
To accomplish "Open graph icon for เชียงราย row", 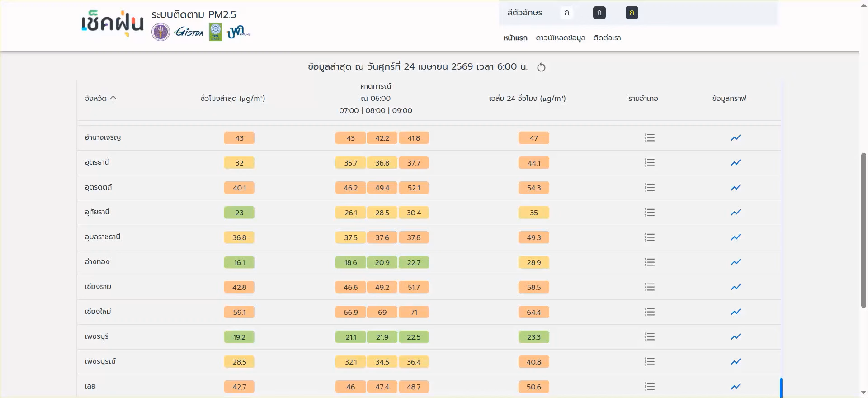I will 736,287.
